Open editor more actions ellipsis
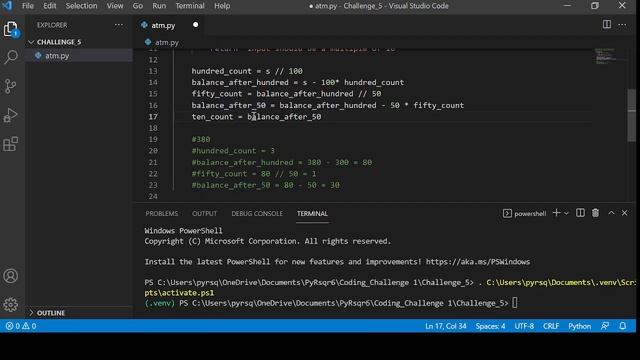 pos(622,24)
